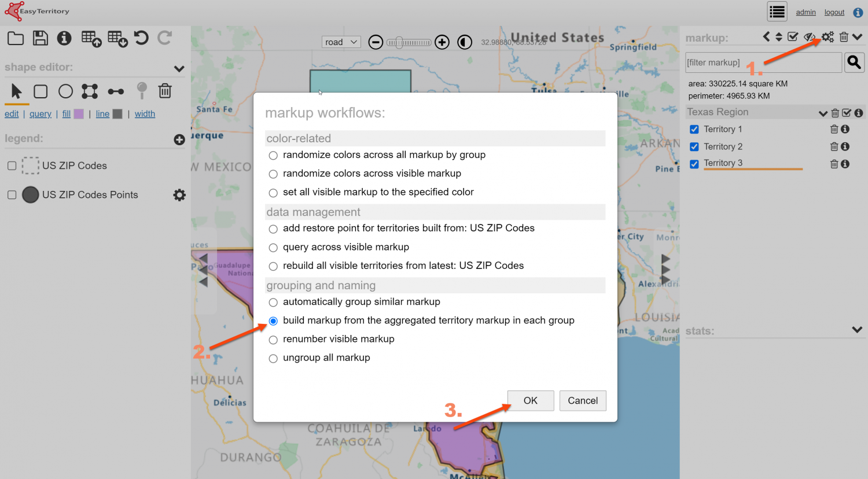
Task: Open the query editor link
Action: click(40, 114)
